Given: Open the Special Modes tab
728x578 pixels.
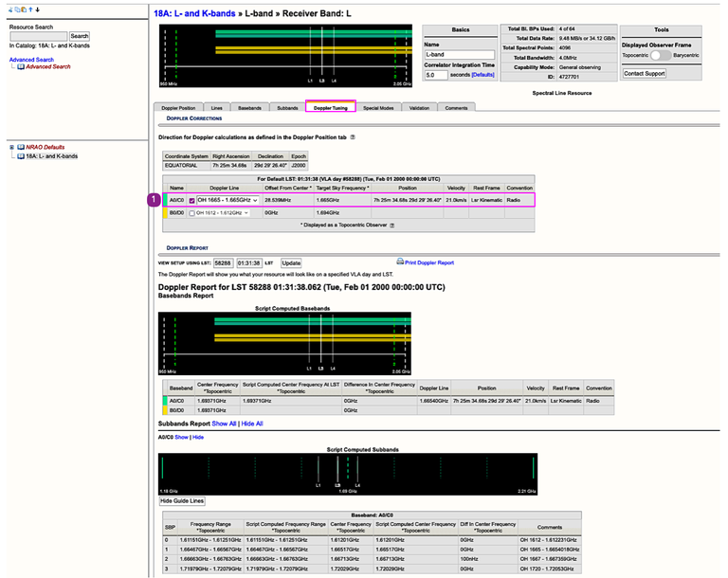Looking at the screenshot, I should click(x=378, y=108).
